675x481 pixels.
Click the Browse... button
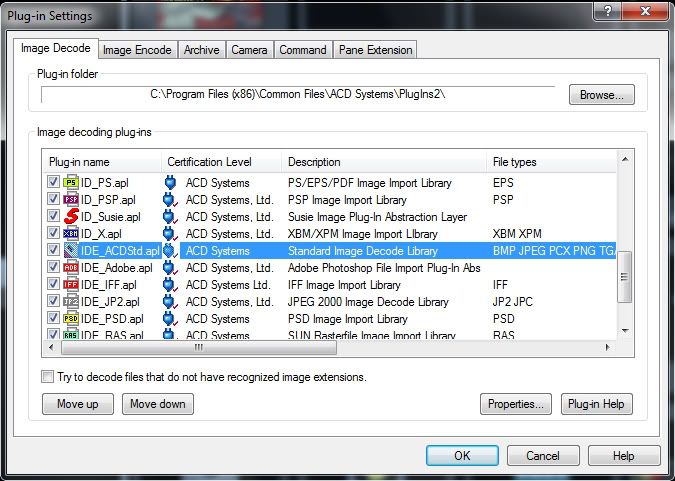click(x=601, y=95)
